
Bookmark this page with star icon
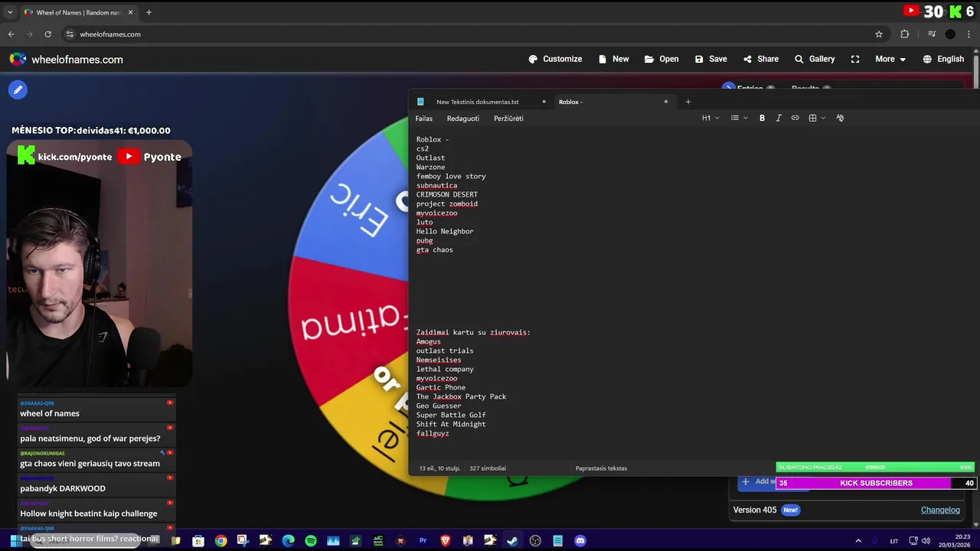point(879,34)
